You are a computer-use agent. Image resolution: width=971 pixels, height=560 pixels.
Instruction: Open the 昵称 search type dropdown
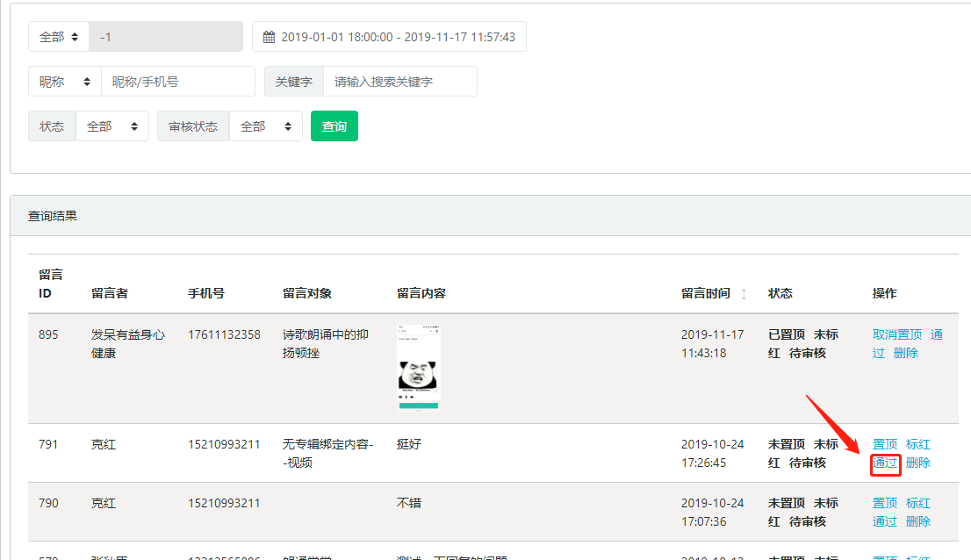(x=65, y=82)
